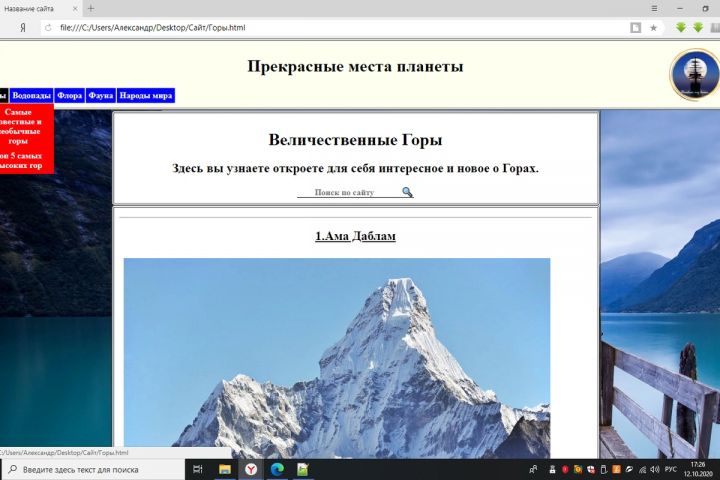Viewport: 720px width, 480px height.
Task: Switch input language via РУС indicator
Action: (670, 469)
